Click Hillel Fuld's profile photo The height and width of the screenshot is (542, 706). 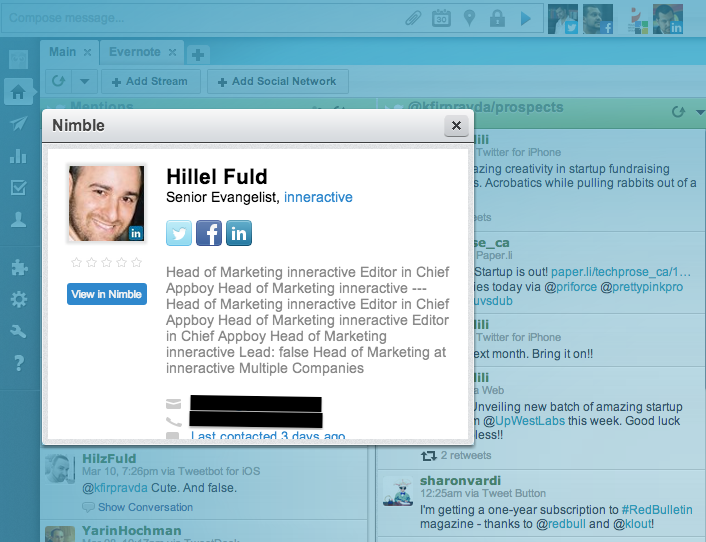click(106, 203)
